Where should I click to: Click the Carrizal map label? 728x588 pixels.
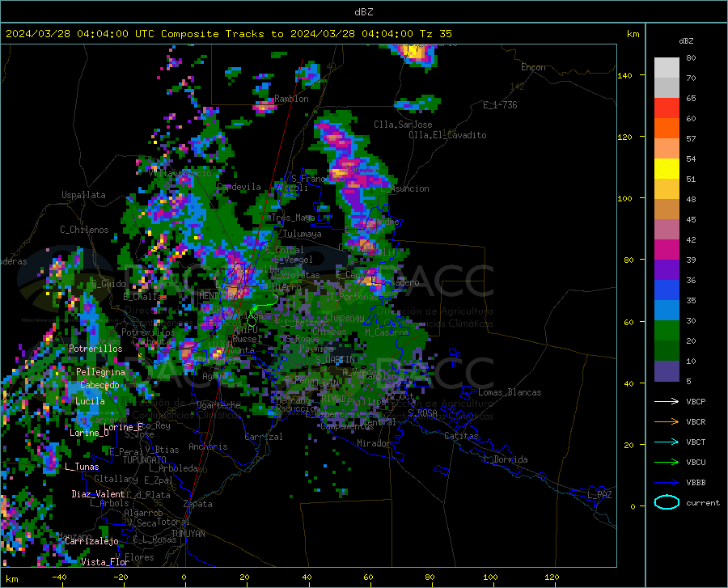point(264,437)
